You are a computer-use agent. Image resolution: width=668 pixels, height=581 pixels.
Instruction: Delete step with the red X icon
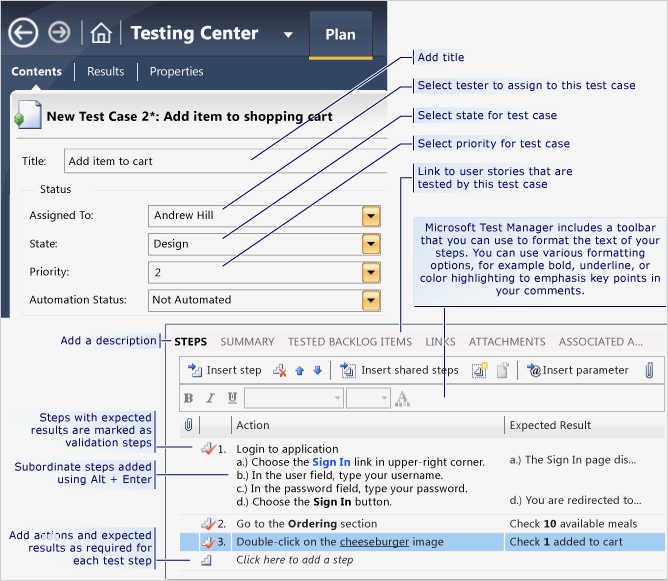(279, 371)
